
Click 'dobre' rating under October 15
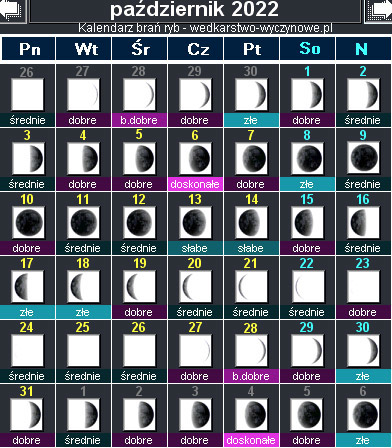307,248
